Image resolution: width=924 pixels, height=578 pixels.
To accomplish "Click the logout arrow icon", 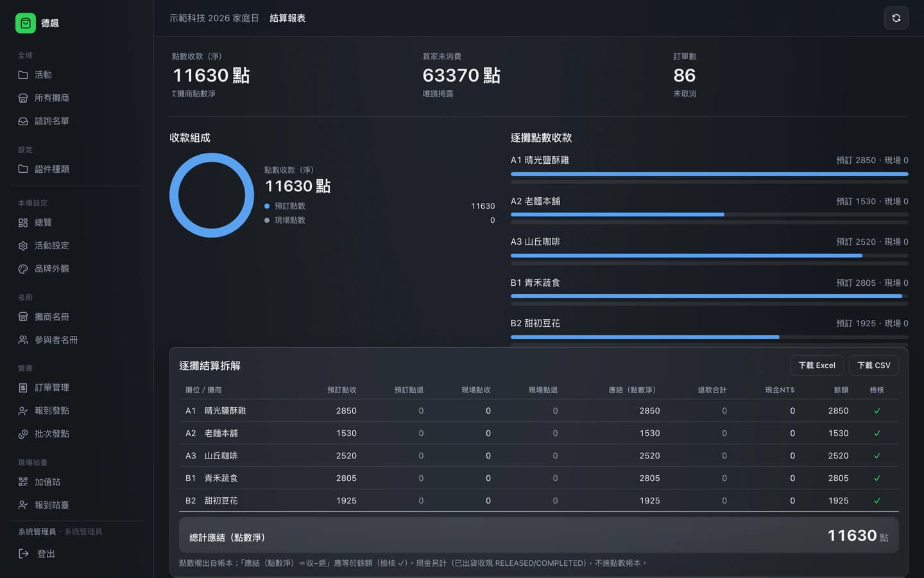I will click(x=24, y=554).
